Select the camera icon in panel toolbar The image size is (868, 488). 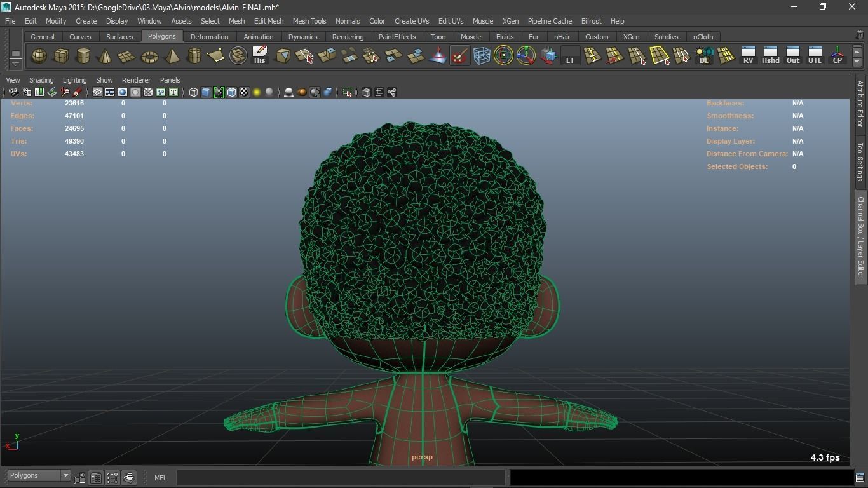click(x=13, y=92)
